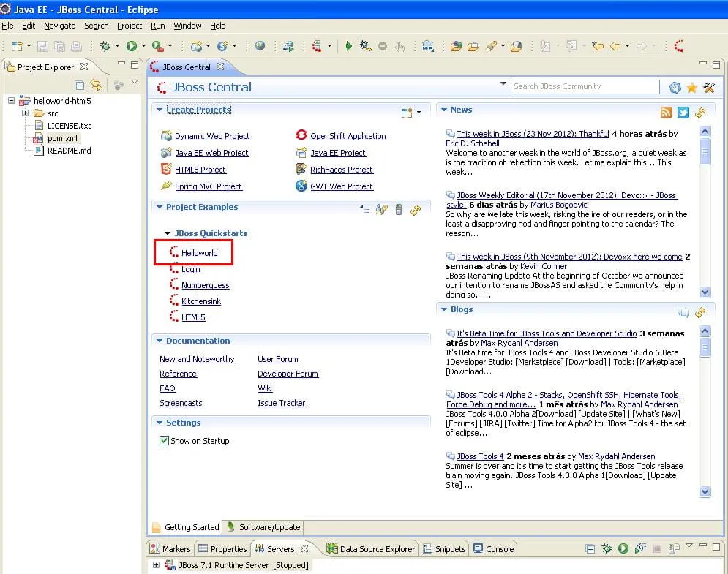The width and height of the screenshot is (728, 574).
Task: Click the OpenShift Application link
Action: (348, 136)
